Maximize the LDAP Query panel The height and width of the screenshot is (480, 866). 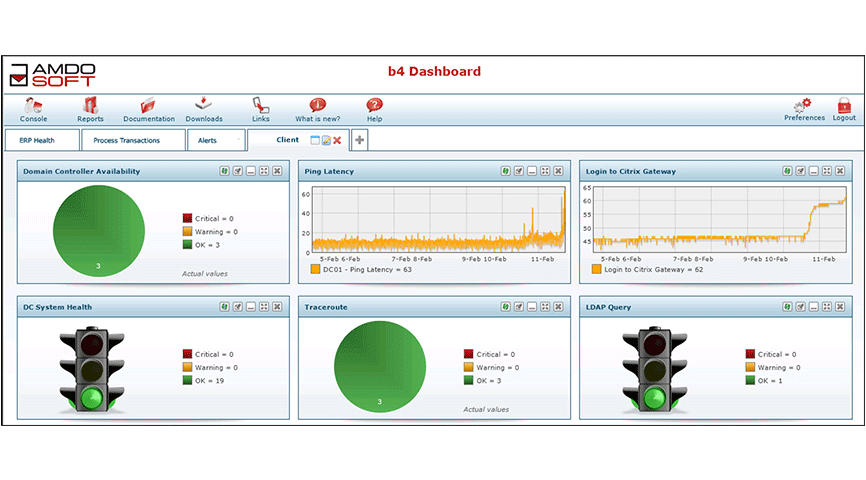(827, 307)
